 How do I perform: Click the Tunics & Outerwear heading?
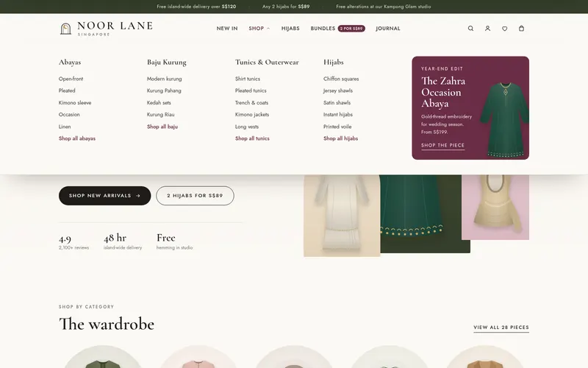pyautogui.click(x=267, y=63)
